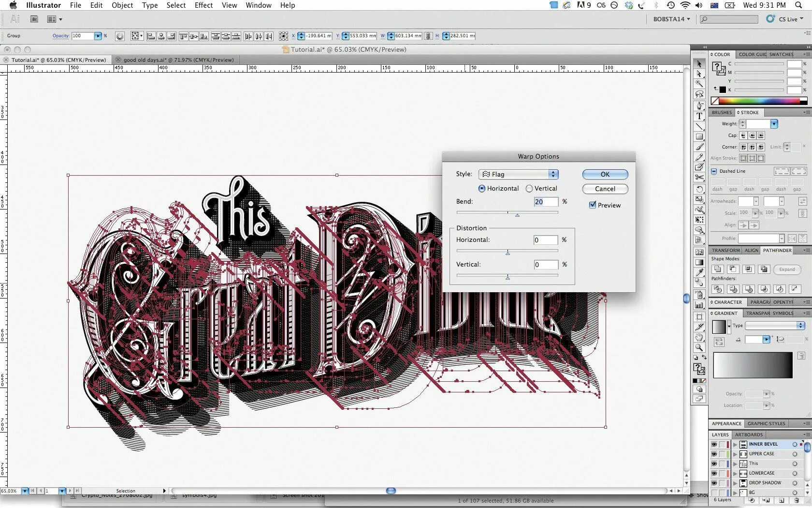812x508 pixels.
Task: Expand the INNER BEVEL layer
Action: pyautogui.click(x=735, y=444)
